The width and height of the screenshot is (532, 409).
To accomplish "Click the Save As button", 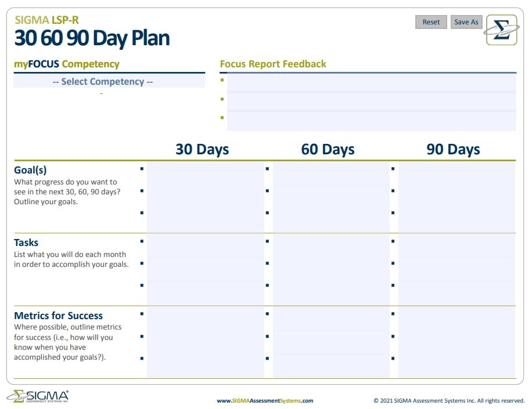I will point(466,22).
